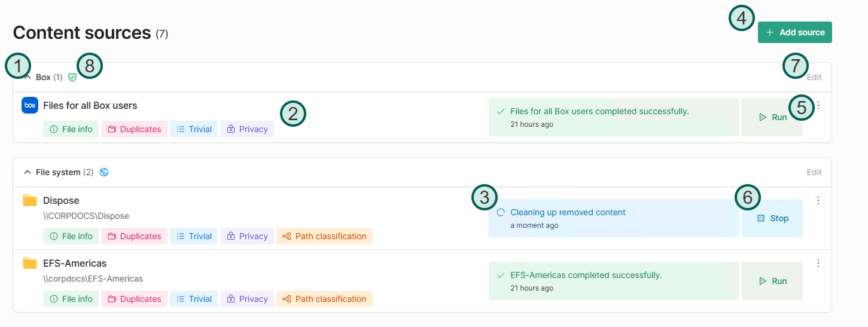
Task: Click the green shield icon beside Box
Action: point(72,77)
